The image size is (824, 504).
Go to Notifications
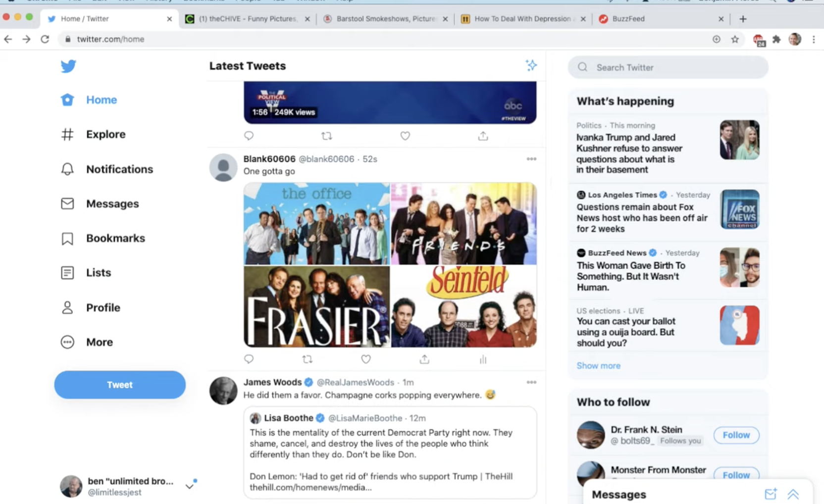pos(107,169)
